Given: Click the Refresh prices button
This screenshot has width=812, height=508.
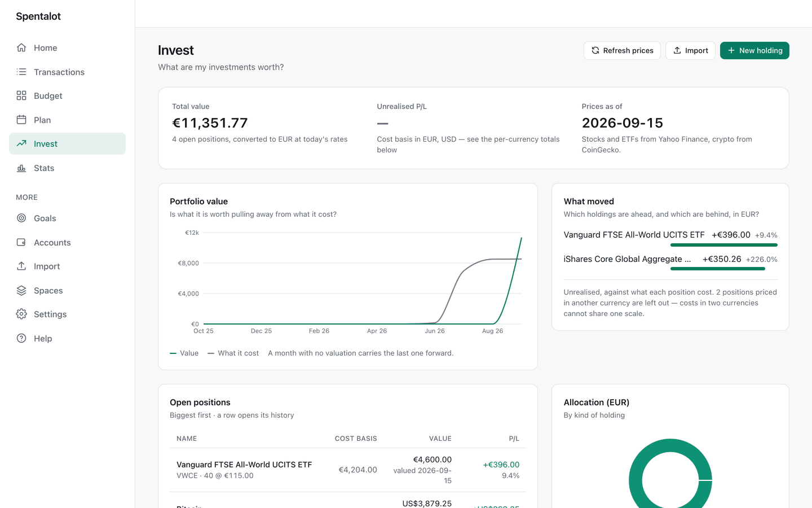Looking at the screenshot, I should coord(622,51).
